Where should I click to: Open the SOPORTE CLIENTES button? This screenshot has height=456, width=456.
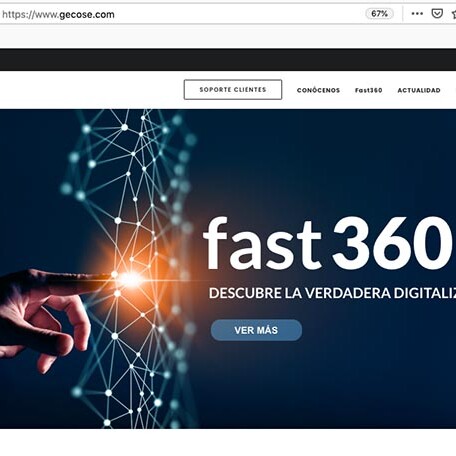tap(233, 89)
